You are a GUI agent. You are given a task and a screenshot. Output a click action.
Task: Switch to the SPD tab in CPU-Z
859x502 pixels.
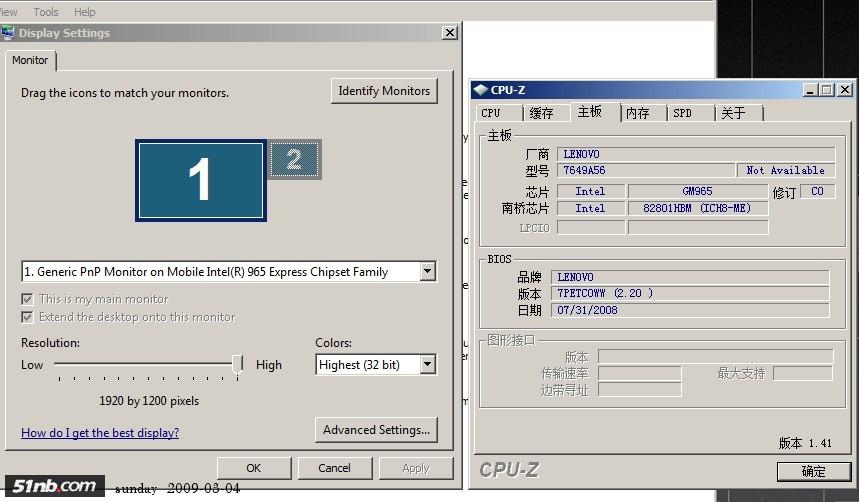click(x=683, y=113)
